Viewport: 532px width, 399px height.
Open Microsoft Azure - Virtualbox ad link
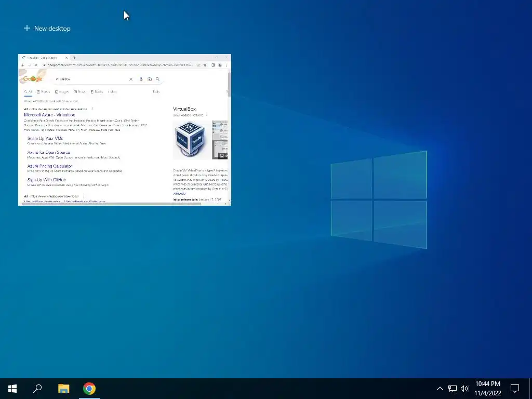(49, 115)
